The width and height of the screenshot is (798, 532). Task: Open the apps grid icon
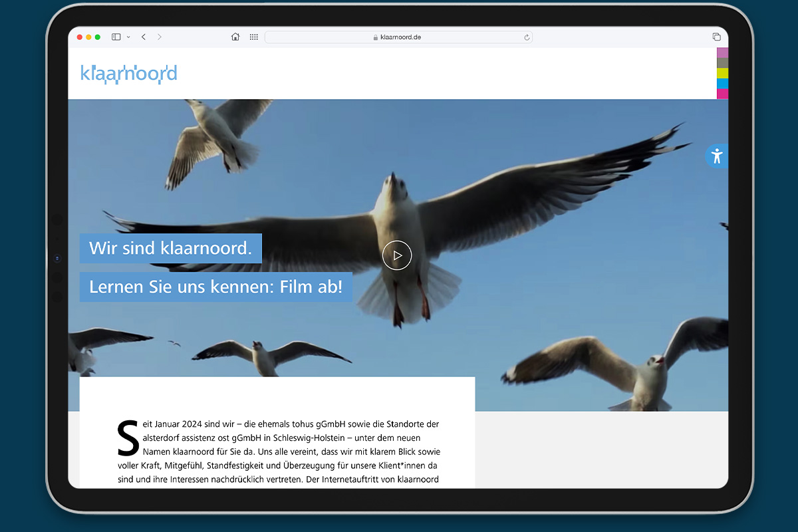click(x=253, y=37)
